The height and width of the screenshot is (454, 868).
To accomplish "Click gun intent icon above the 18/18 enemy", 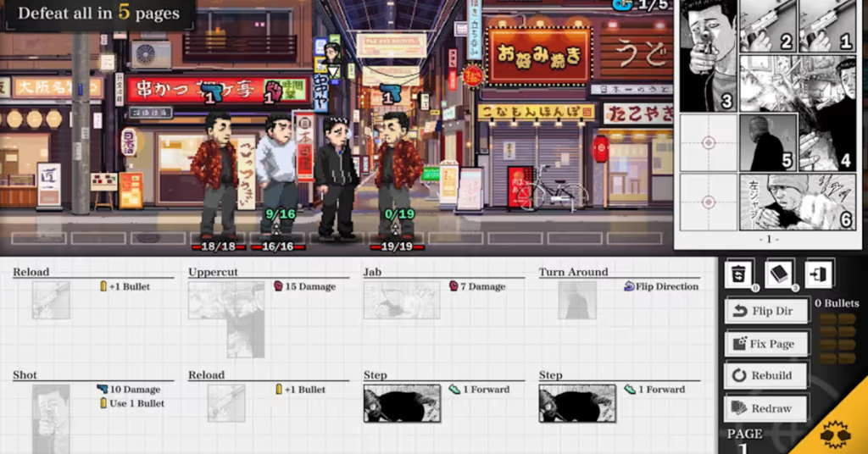I will 211,93.
